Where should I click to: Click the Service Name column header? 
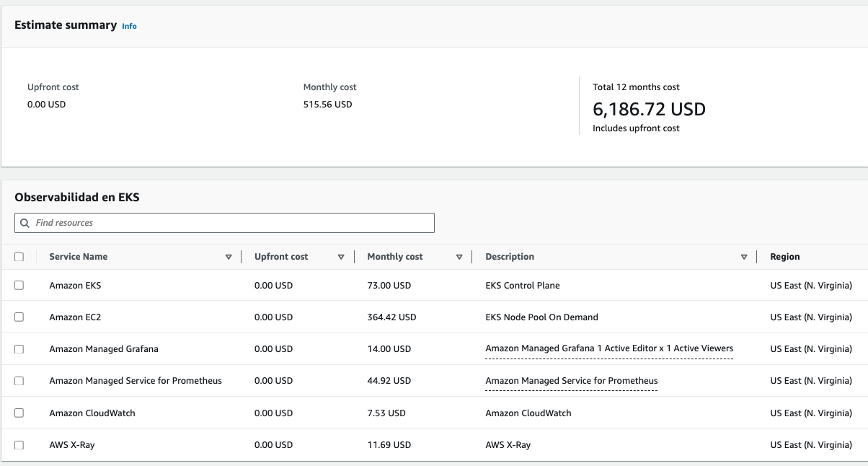(x=79, y=257)
